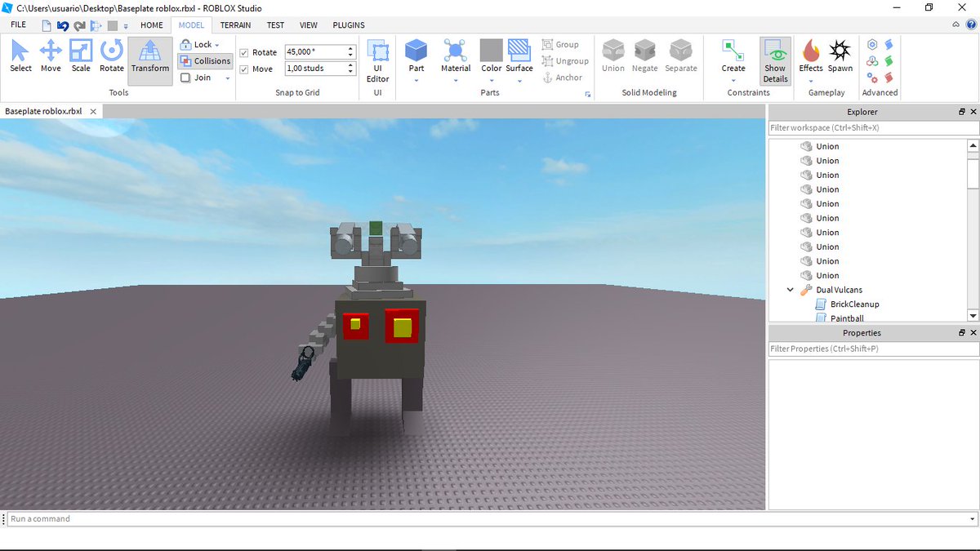Open the Create constraint dropdown arrow
The width and height of the screenshot is (980, 551).
(x=733, y=80)
